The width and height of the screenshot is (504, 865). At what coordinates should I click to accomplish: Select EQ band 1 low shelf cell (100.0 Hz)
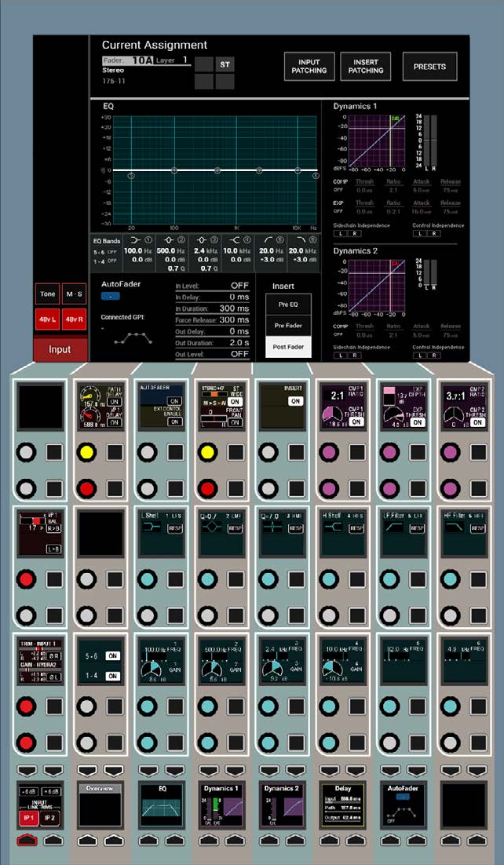click(139, 254)
